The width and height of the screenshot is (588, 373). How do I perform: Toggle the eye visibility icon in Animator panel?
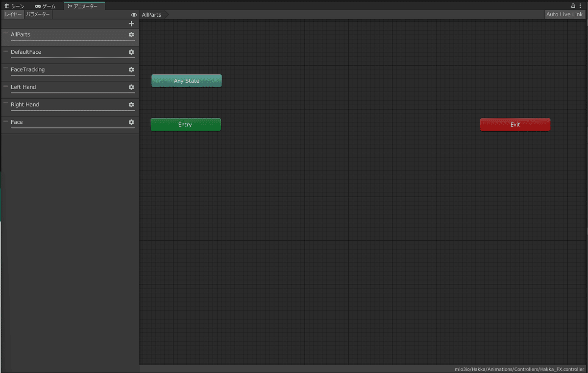pyautogui.click(x=134, y=15)
